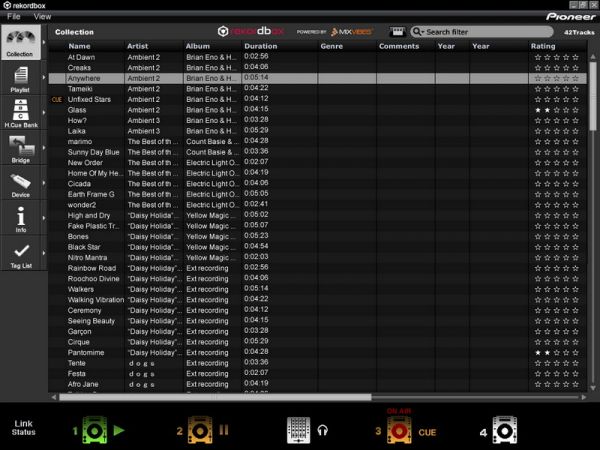Expand the H.Cue Bank panel arrow
Image resolution: width=600 pixels, height=450 pixels.
pos(44,112)
